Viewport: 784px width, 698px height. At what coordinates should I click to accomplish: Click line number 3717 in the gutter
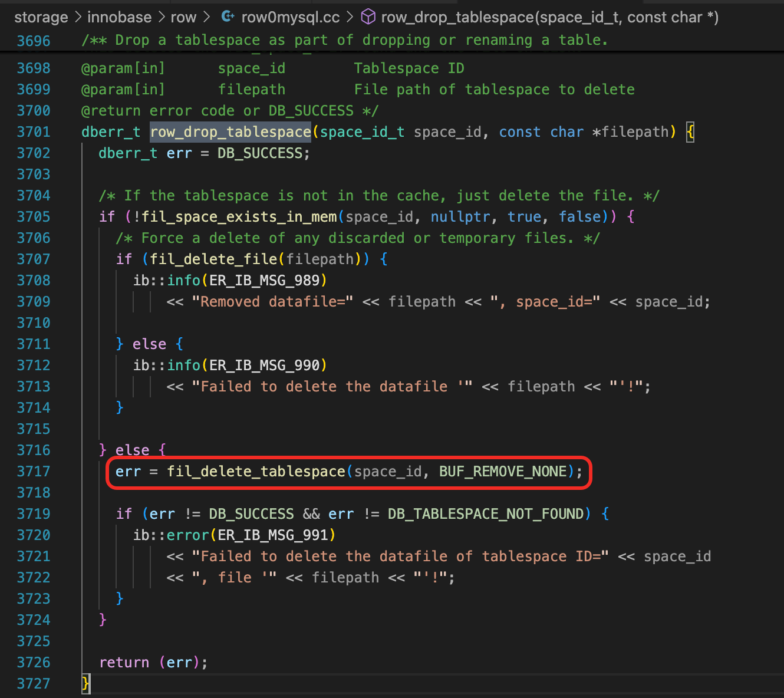tap(34, 472)
